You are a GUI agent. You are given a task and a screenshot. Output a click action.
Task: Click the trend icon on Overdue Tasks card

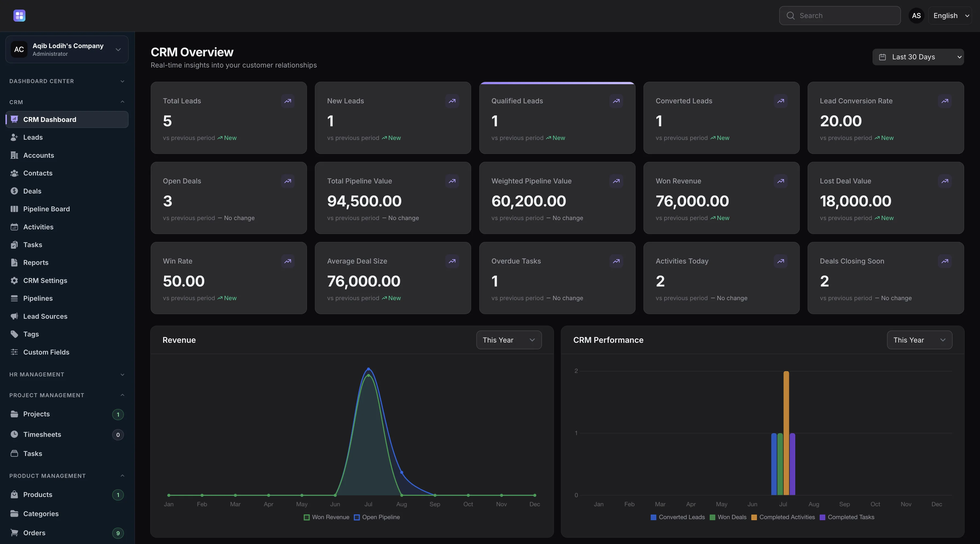point(616,261)
